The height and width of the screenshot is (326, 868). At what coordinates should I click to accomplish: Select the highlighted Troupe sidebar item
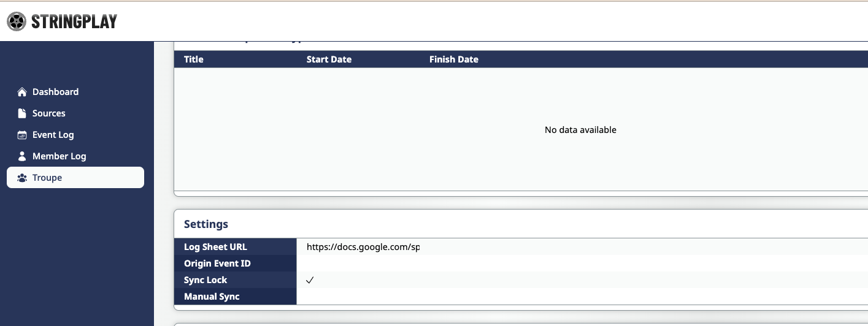click(47, 178)
